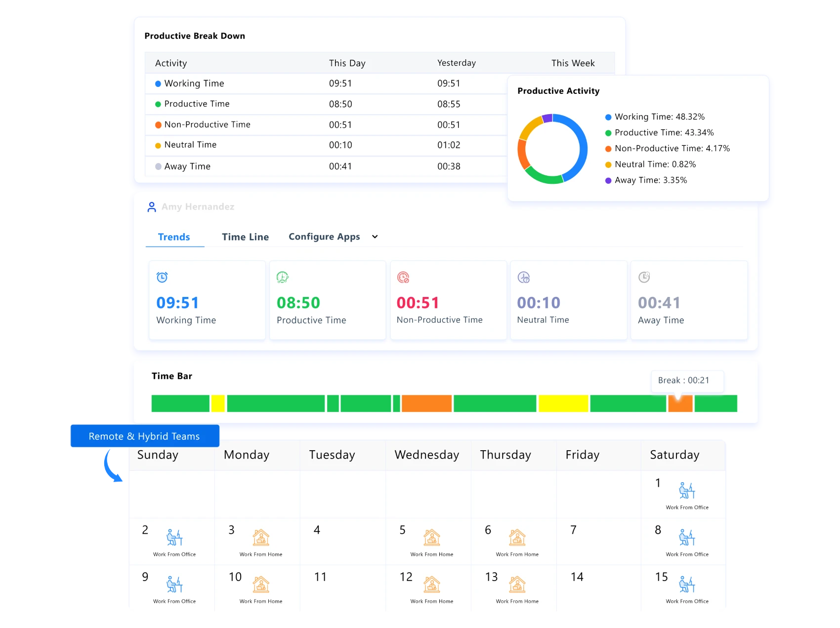The height and width of the screenshot is (628, 840).
Task: Toggle the Working Time legend dot in the donut chart
Action: click(x=608, y=117)
